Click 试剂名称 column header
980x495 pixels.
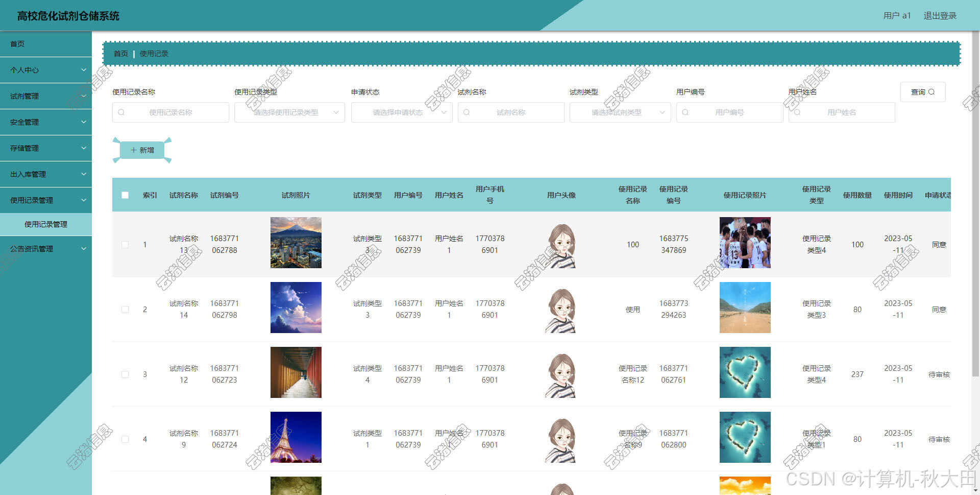(x=184, y=195)
